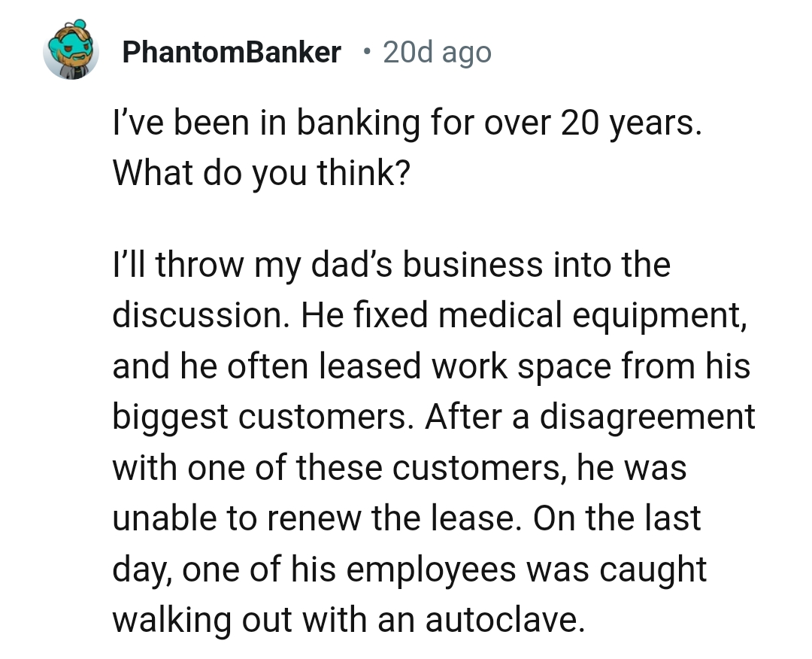Screen dimensions: 812x659
Task: Click the 'What do you think?' sentence
Action: click(261, 174)
